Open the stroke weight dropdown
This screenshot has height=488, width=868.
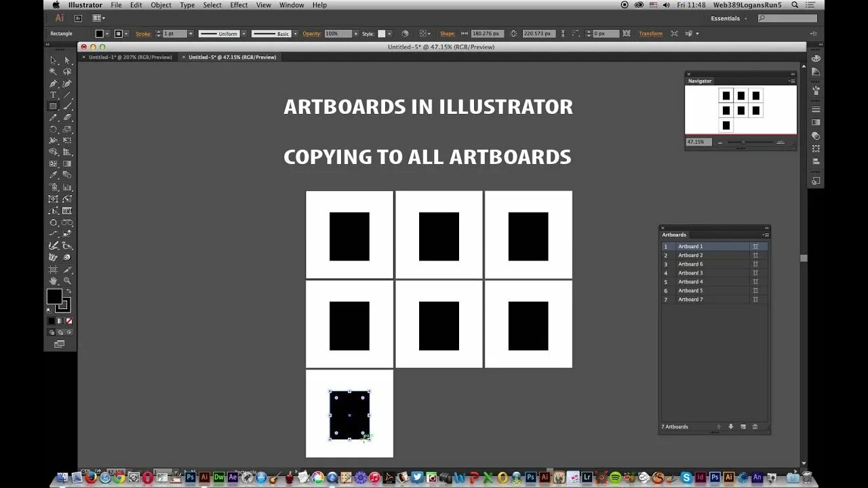pos(191,34)
